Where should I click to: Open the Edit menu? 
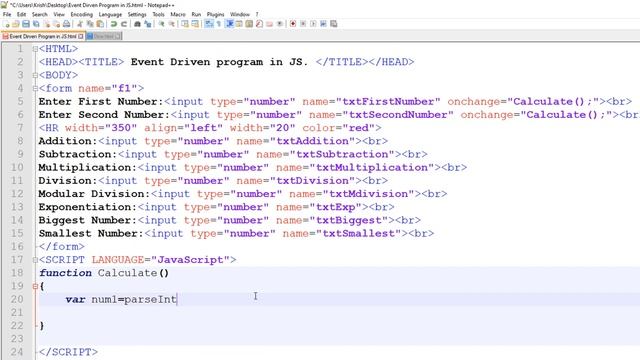pos(21,14)
